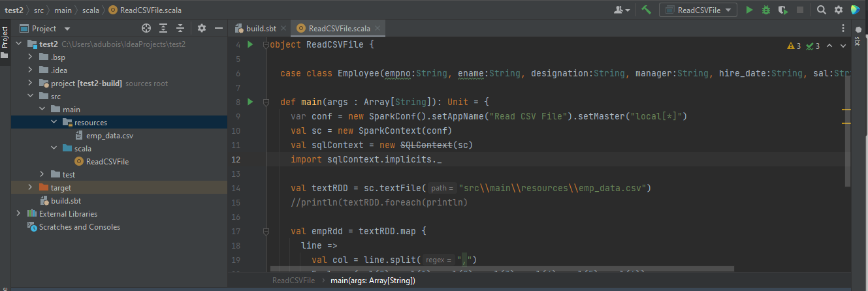Expand the target folder

point(30,187)
